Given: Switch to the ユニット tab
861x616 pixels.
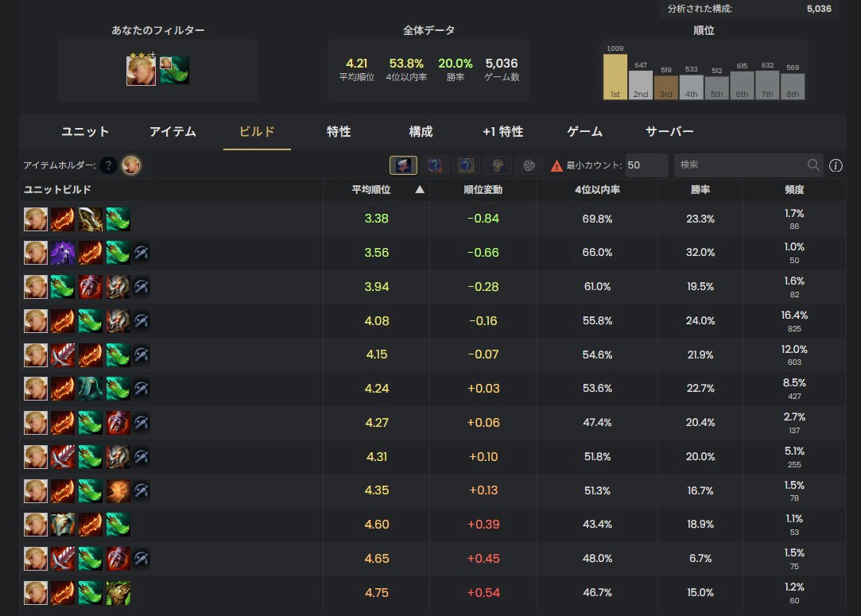Looking at the screenshot, I should click(85, 132).
